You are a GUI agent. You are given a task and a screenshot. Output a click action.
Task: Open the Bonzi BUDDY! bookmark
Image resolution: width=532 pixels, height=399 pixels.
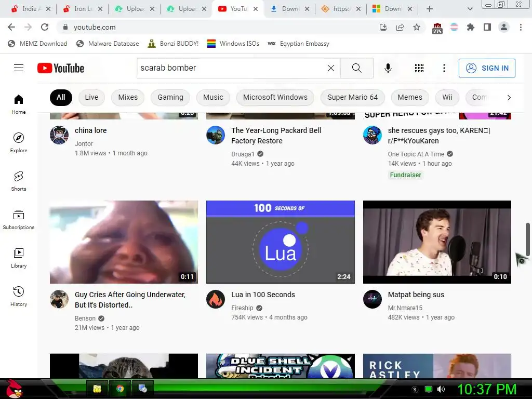pyautogui.click(x=173, y=44)
